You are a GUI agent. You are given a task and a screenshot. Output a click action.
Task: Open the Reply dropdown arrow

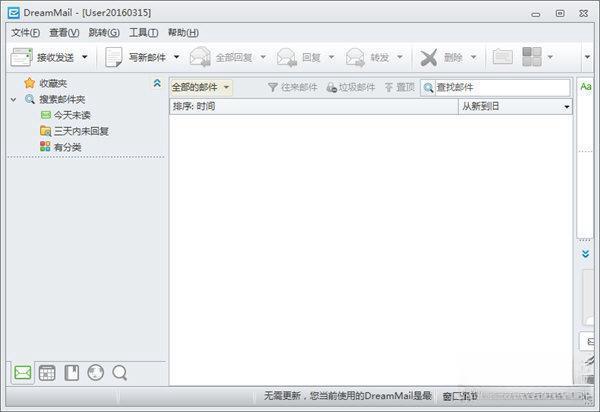(x=331, y=57)
